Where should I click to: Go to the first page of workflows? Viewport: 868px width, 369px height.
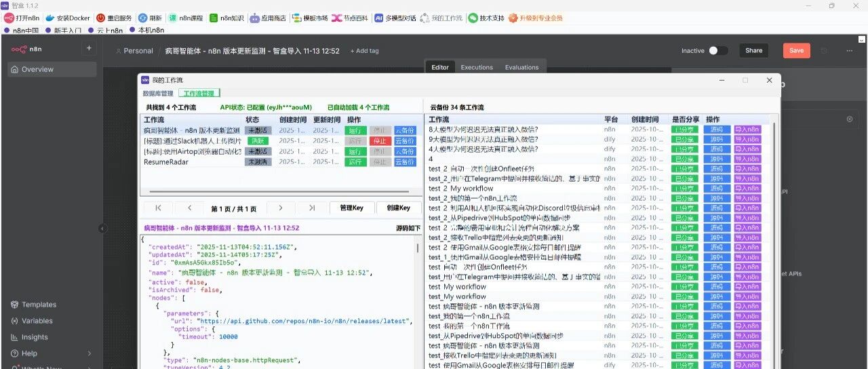coord(158,208)
